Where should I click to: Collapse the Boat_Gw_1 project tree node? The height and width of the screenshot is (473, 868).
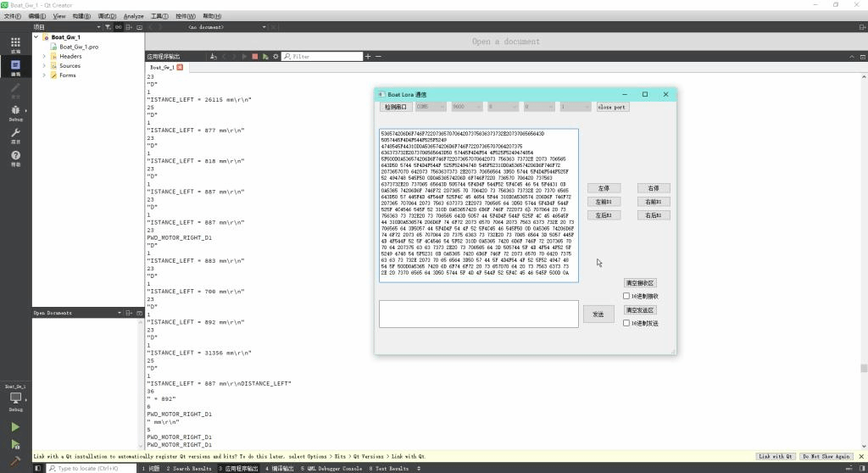point(36,37)
